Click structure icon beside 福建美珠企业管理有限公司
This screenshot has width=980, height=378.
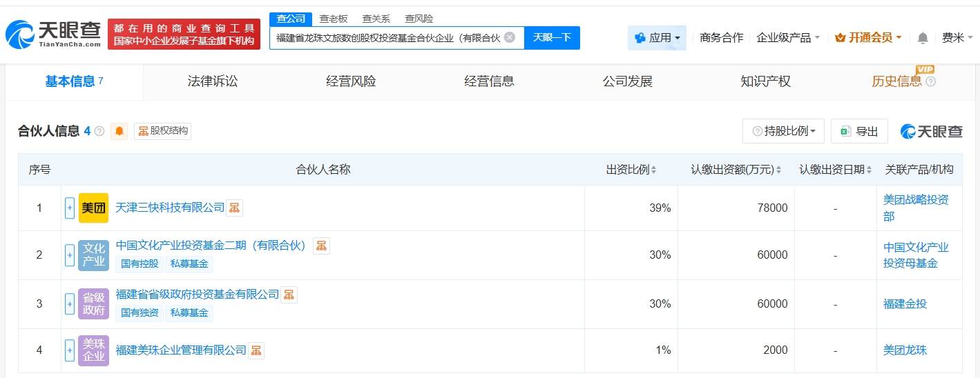coord(256,350)
